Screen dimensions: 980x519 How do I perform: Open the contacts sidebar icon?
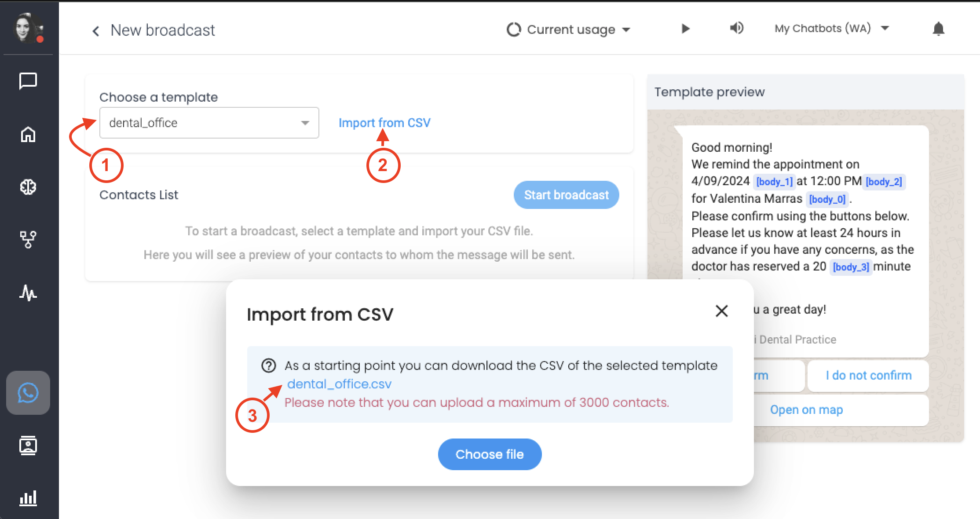tap(28, 446)
